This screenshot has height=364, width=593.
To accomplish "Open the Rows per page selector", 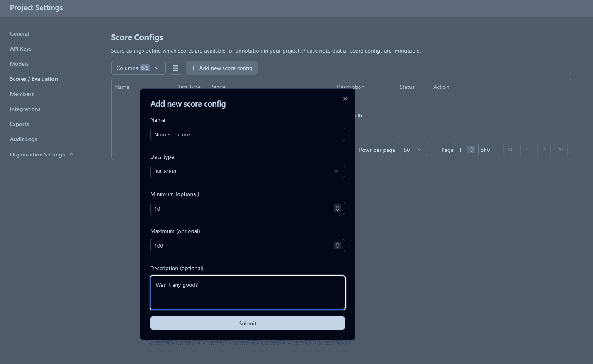I will [413, 149].
